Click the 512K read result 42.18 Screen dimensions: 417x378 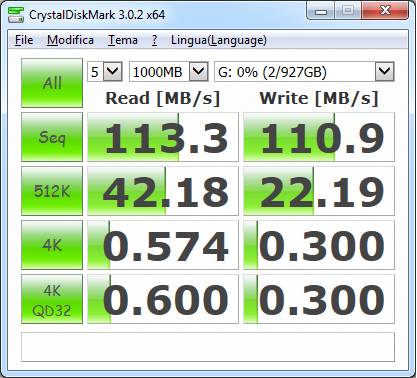(x=163, y=191)
